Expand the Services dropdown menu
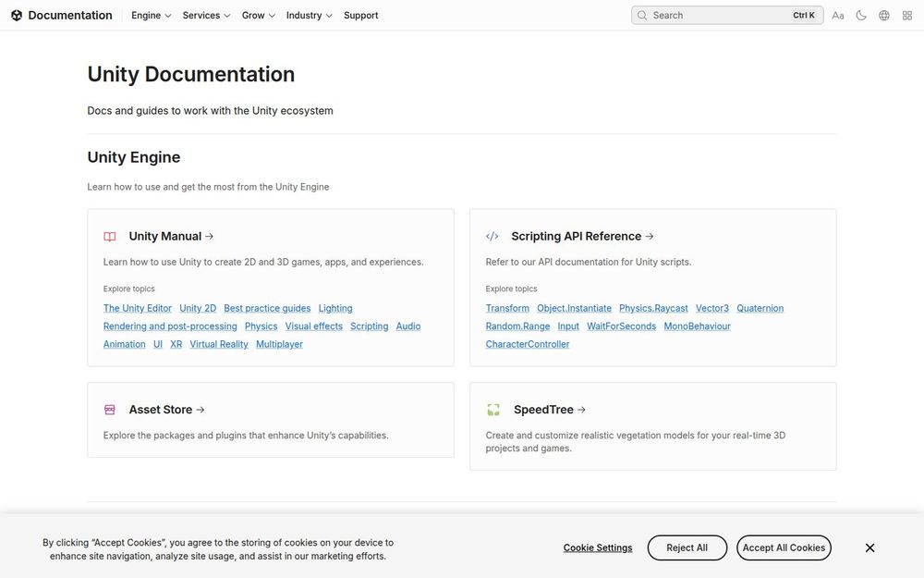This screenshot has width=924, height=578. coord(206,16)
